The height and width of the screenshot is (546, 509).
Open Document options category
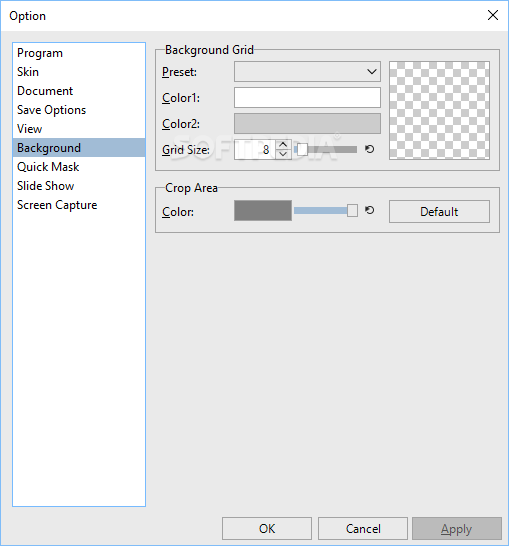[x=79, y=91]
